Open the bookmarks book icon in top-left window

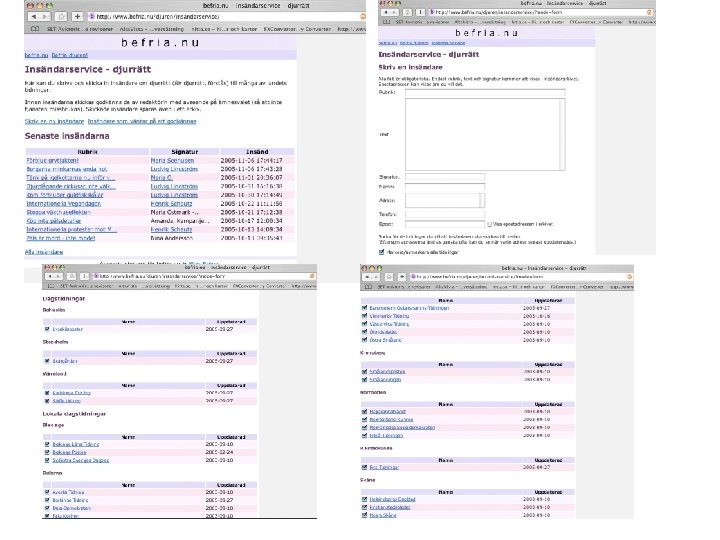(35, 29)
